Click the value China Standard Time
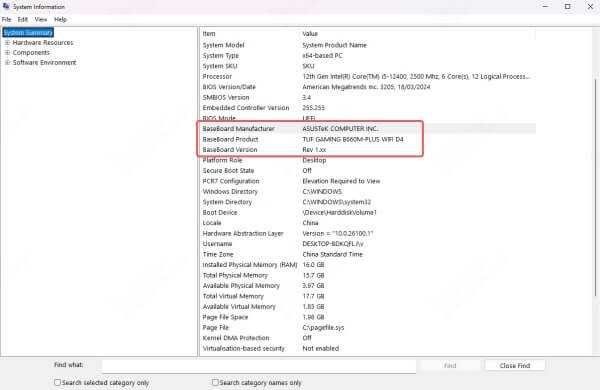The image size is (600, 390). click(333, 254)
